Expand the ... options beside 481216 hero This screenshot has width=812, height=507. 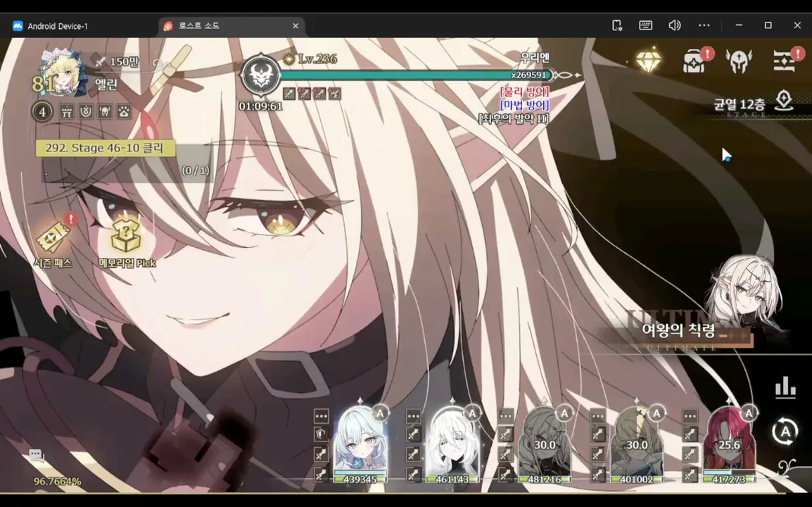point(505,416)
